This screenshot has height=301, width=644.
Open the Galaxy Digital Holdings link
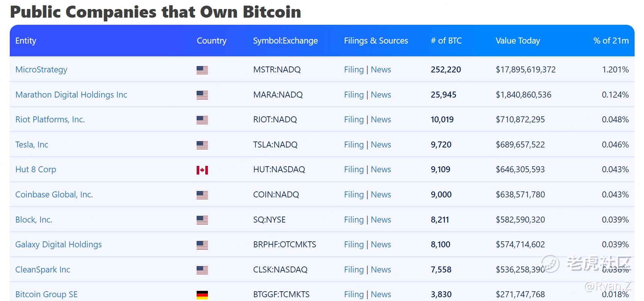point(58,244)
